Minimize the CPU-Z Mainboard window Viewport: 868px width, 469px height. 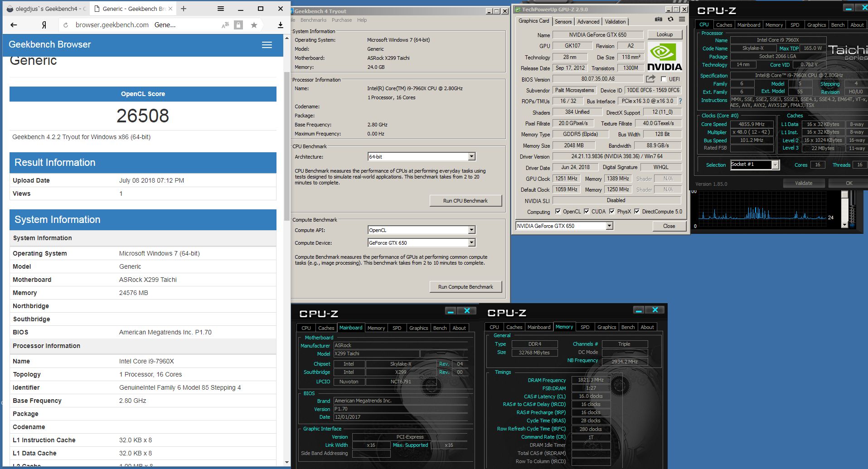(x=451, y=311)
